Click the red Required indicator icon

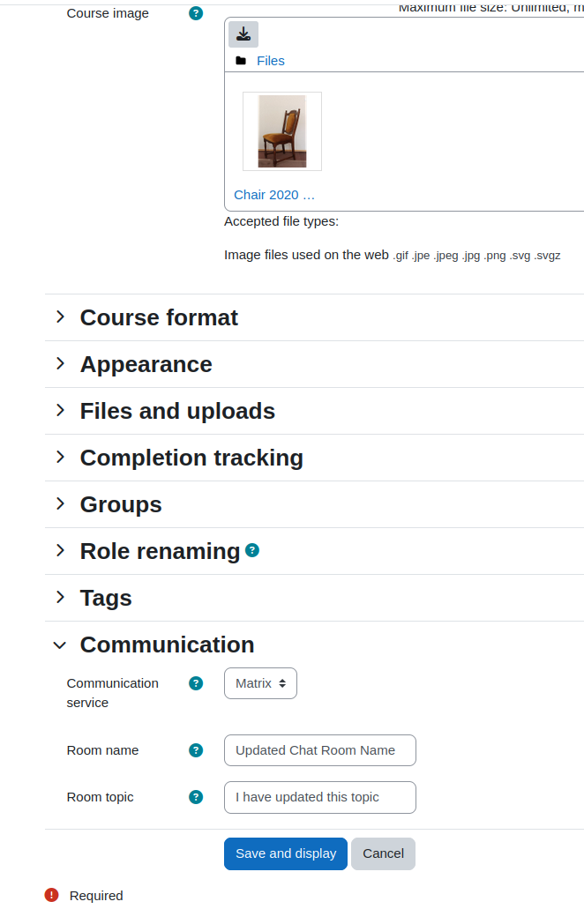52,895
